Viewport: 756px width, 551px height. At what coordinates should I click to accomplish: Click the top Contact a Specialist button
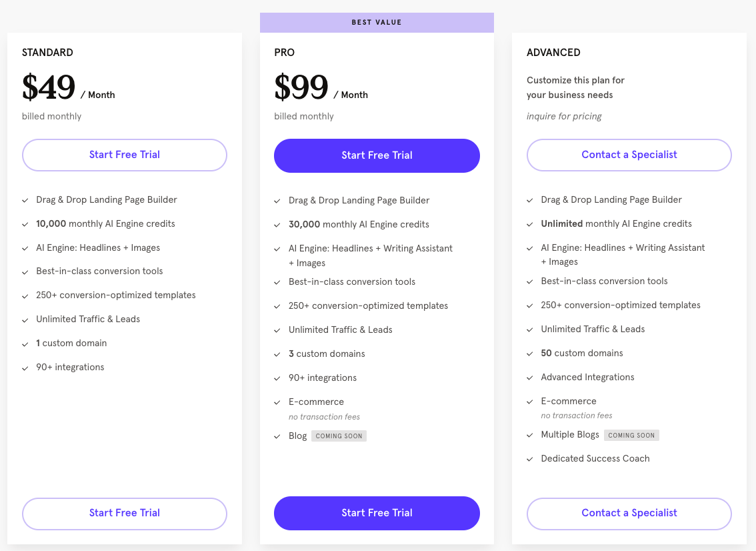[629, 155]
